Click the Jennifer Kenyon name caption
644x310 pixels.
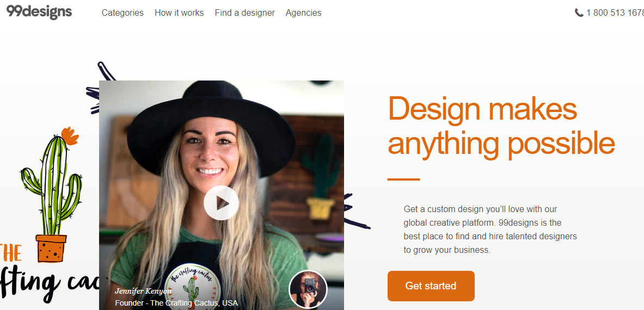[143, 292]
